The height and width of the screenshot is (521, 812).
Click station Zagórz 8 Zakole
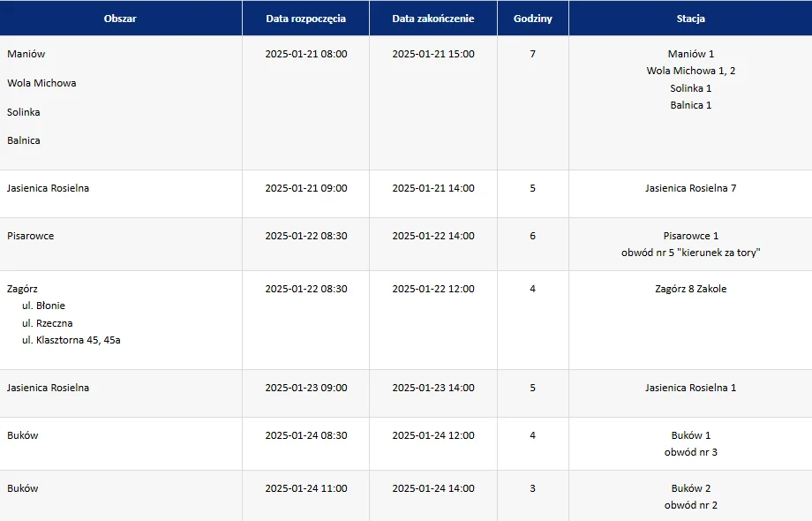click(690, 289)
